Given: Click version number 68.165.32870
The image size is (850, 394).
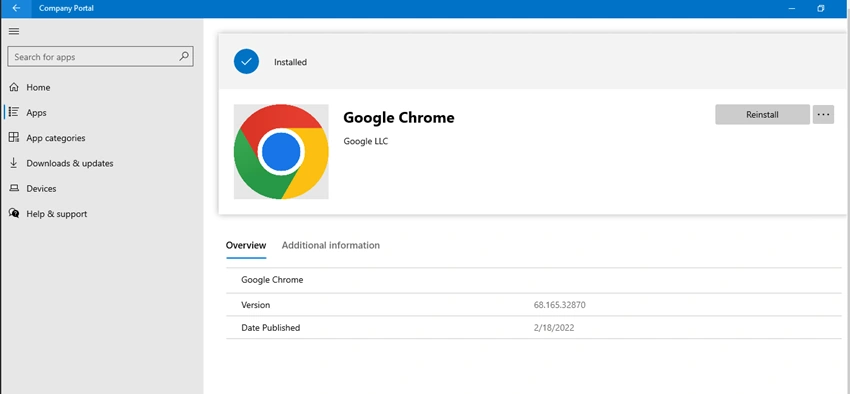Looking at the screenshot, I should tap(559, 305).
